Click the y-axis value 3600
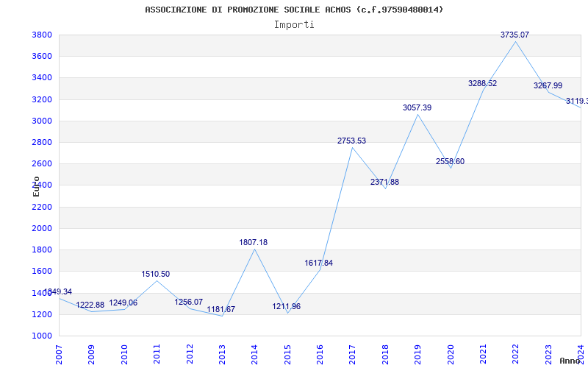588x368 pixels. pyautogui.click(x=42, y=57)
